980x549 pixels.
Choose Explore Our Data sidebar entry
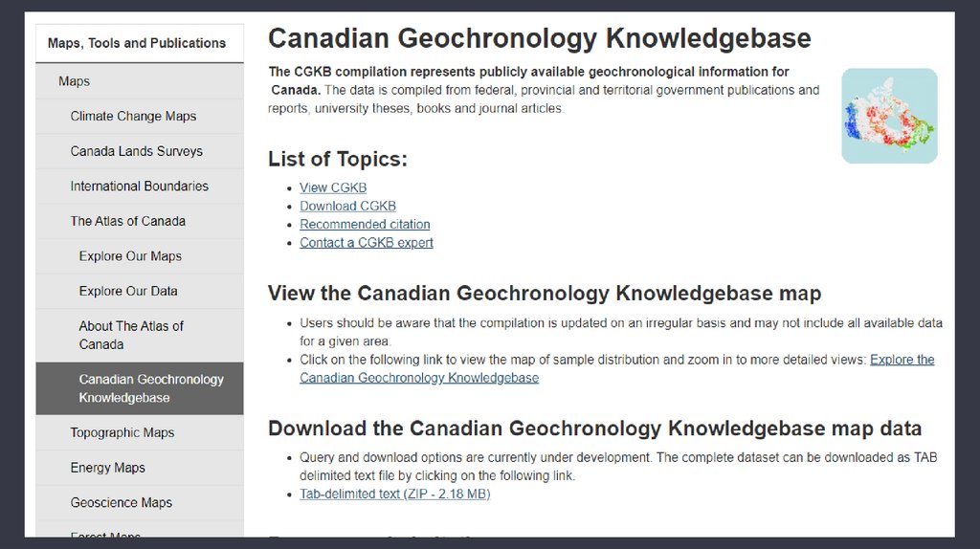click(128, 291)
